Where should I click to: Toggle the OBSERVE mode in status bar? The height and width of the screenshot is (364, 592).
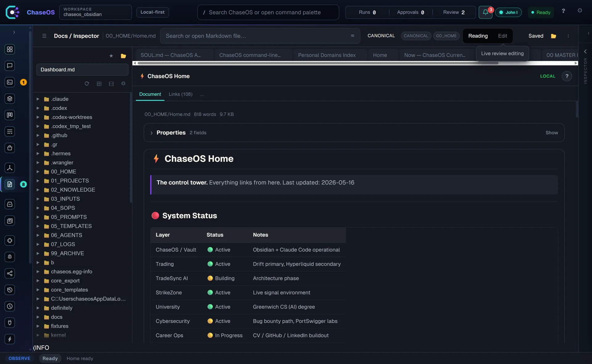pyautogui.click(x=19, y=358)
